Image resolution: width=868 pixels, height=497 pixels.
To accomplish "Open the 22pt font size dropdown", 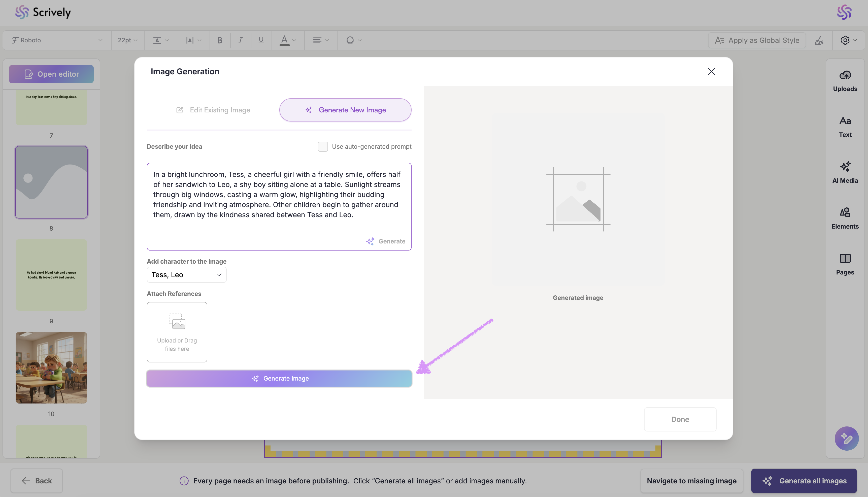I will [x=127, y=40].
